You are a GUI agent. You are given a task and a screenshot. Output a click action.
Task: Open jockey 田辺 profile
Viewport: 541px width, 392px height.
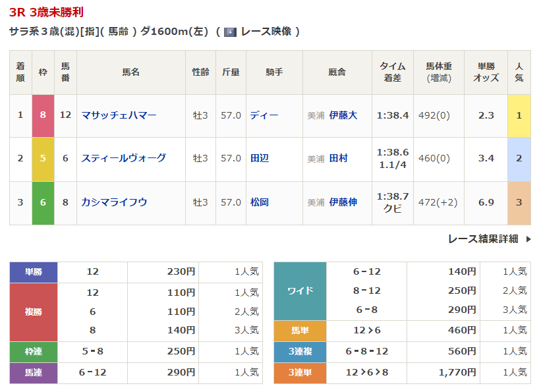[260, 158]
